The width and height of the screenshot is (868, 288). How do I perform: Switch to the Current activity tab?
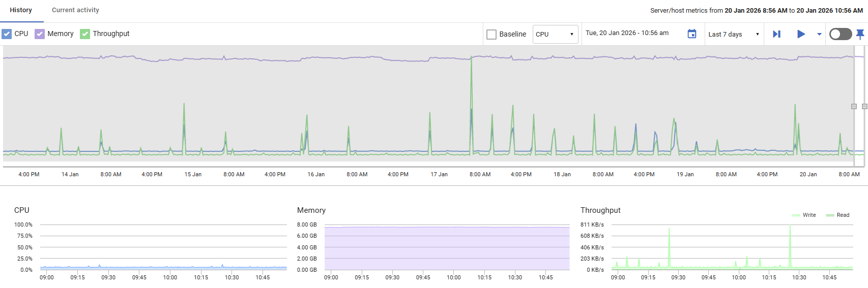click(x=75, y=10)
